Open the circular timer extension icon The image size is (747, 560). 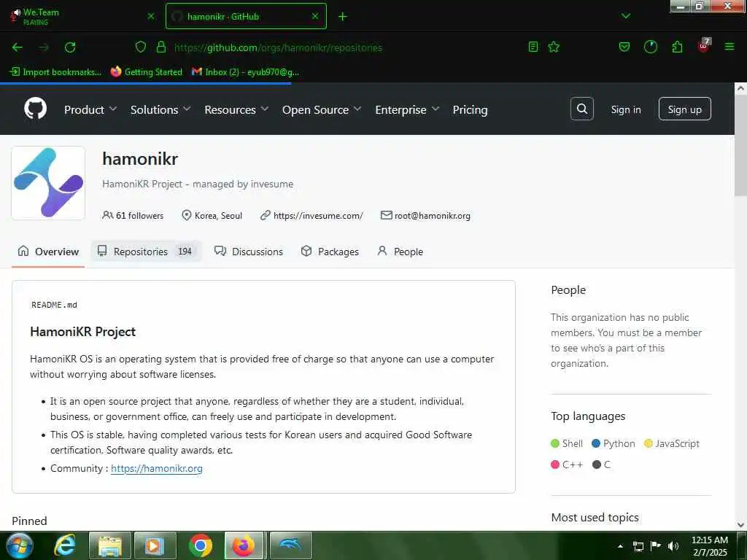(x=650, y=47)
